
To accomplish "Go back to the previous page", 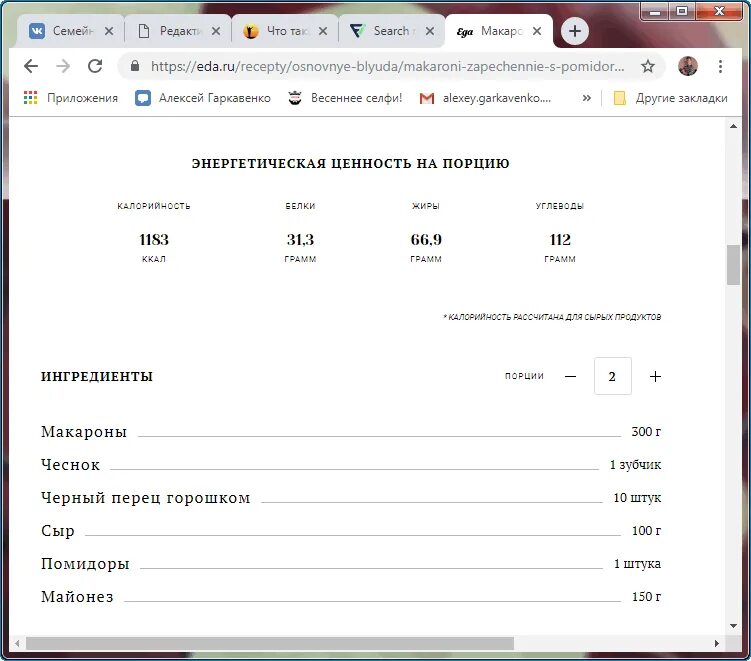I will coord(31,66).
